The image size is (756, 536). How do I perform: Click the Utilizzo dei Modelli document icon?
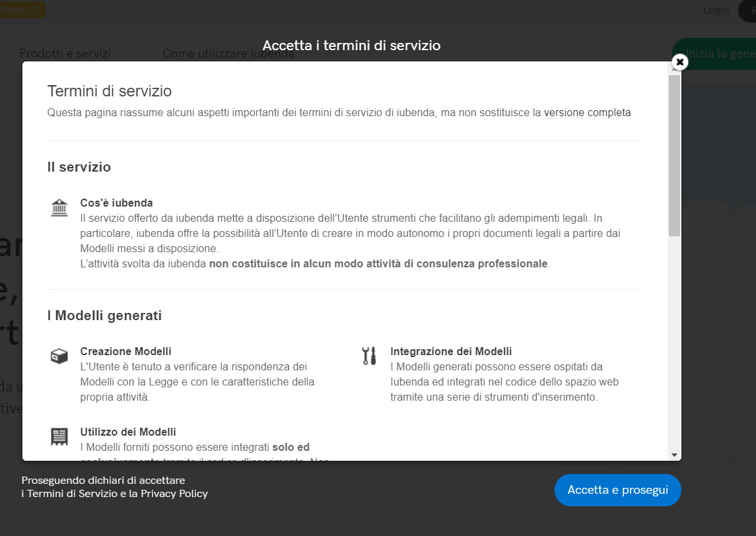[x=59, y=436]
